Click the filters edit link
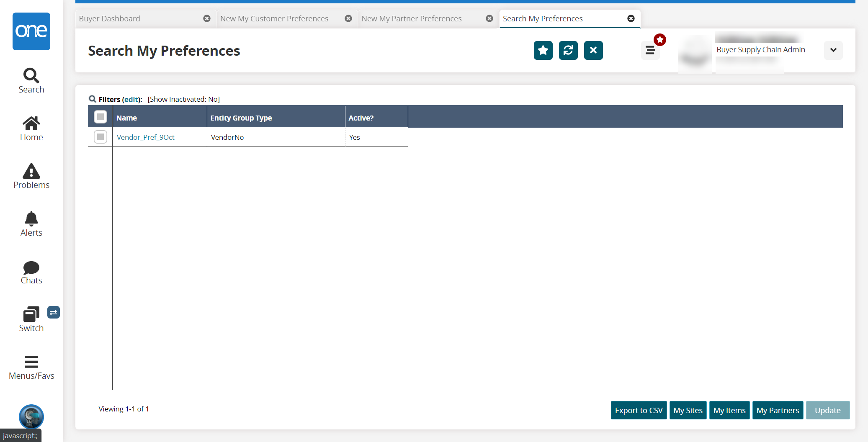Viewport: 868px width, 442px height. click(x=131, y=100)
